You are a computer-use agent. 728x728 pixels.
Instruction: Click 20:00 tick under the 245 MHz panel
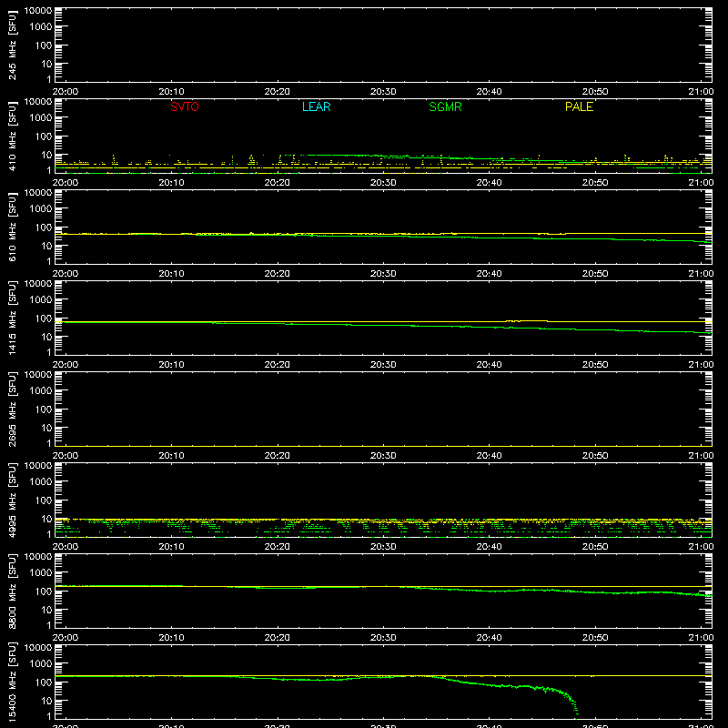pos(65,92)
